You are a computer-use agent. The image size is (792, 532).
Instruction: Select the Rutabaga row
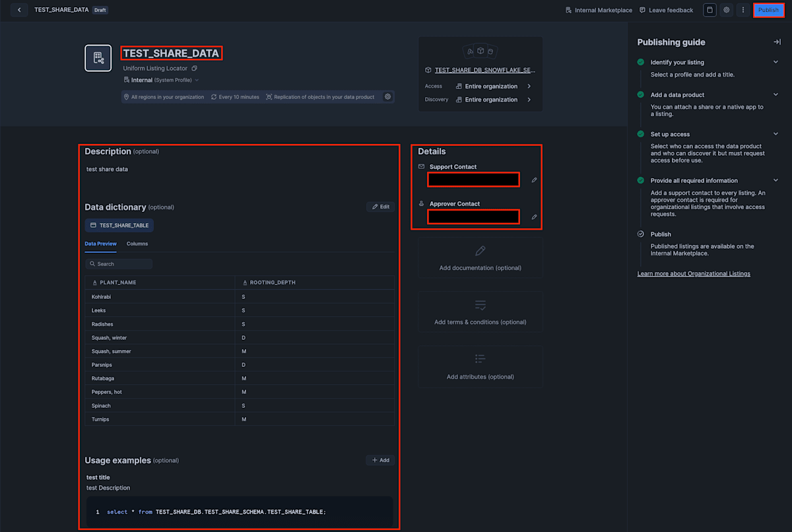click(x=240, y=378)
